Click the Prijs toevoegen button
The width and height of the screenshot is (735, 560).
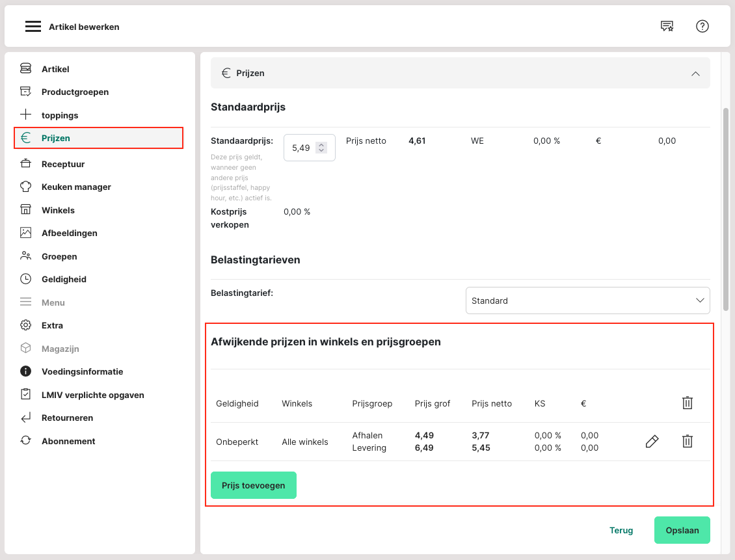point(253,485)
